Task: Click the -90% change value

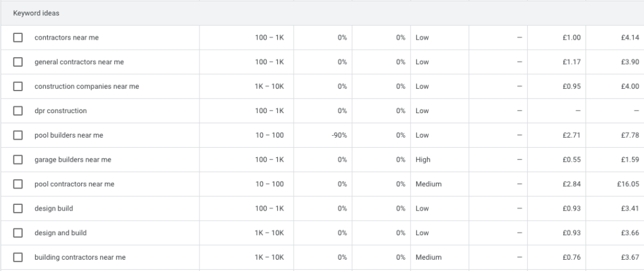Action: click(338, 135)
